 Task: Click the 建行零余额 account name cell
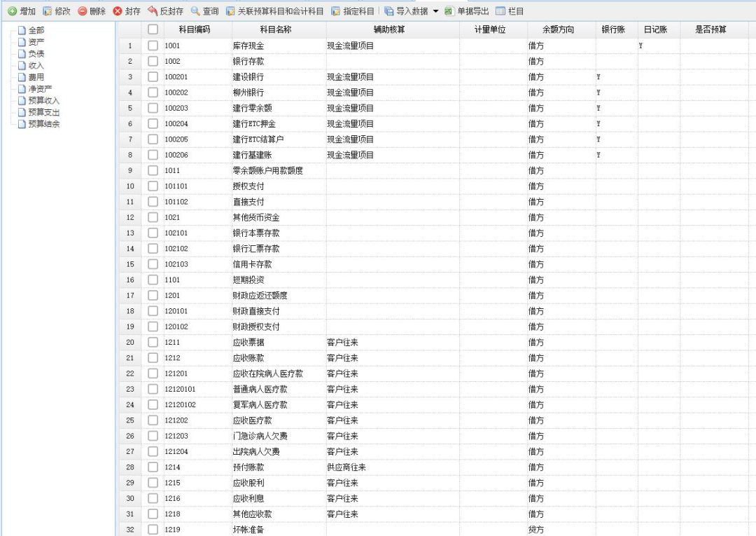[x=279, y=108]
